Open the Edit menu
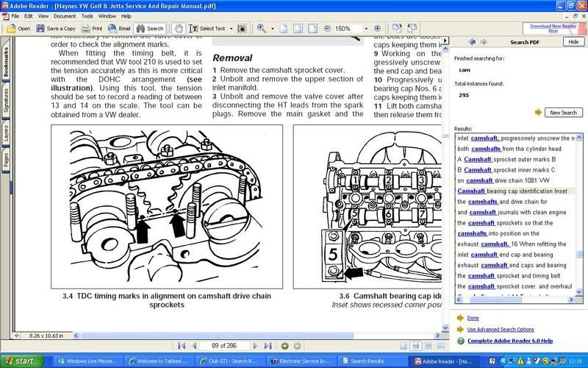The width and height of the screenshot is (588, 368). [29, 16]
